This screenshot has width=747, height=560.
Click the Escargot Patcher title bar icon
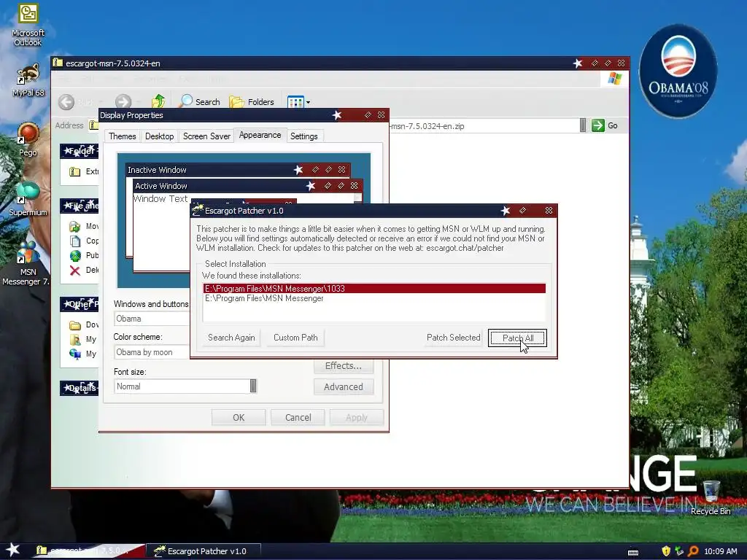[x=197, y=210]
